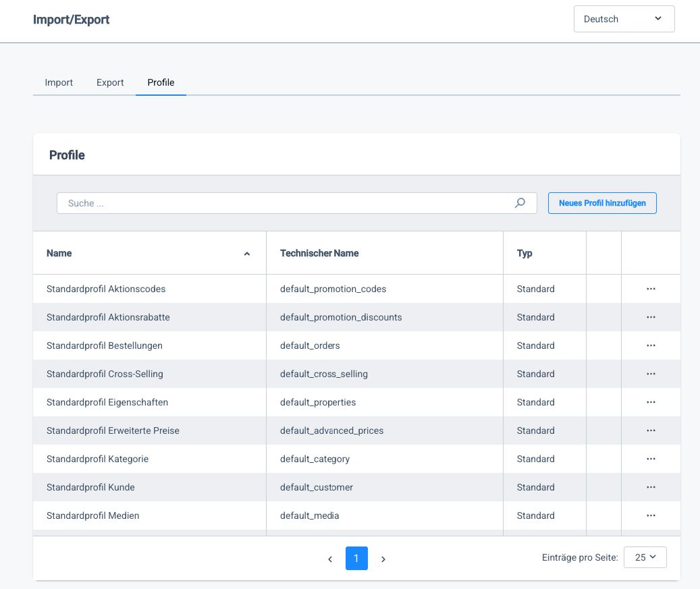The image size is (700, 589).
Task: Go to previous page arrow in pagination
Action: click(x=330, y=559)
